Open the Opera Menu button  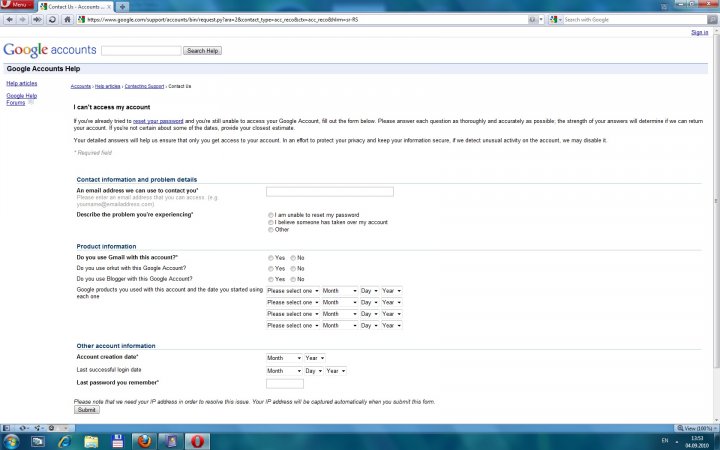pos(17,5)
